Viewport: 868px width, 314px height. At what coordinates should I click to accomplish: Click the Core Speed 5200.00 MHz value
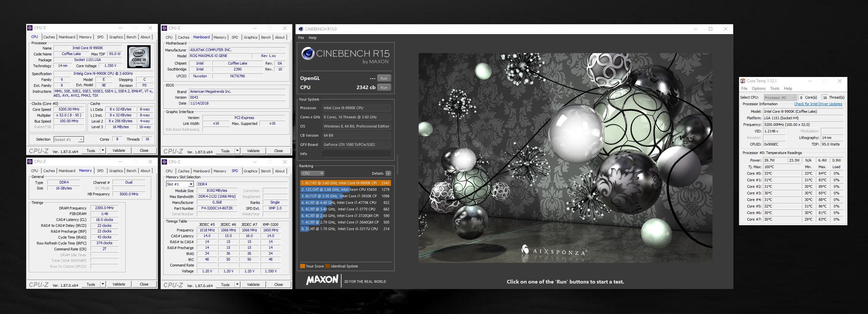point(69,109)
